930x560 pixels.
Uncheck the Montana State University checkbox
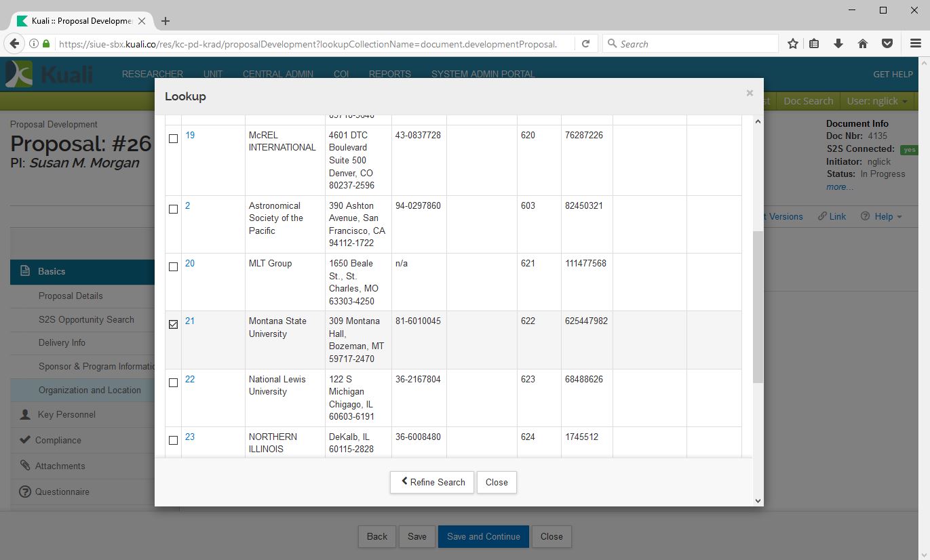pos(173,325)
